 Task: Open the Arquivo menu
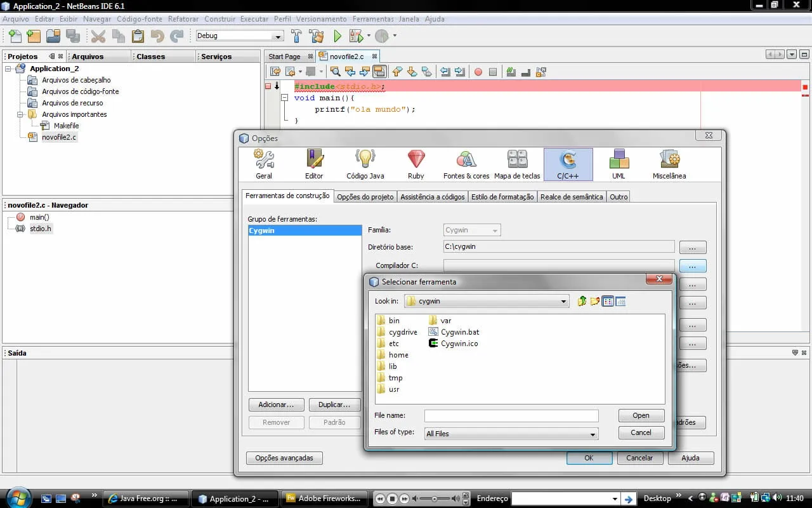(16, 19)
